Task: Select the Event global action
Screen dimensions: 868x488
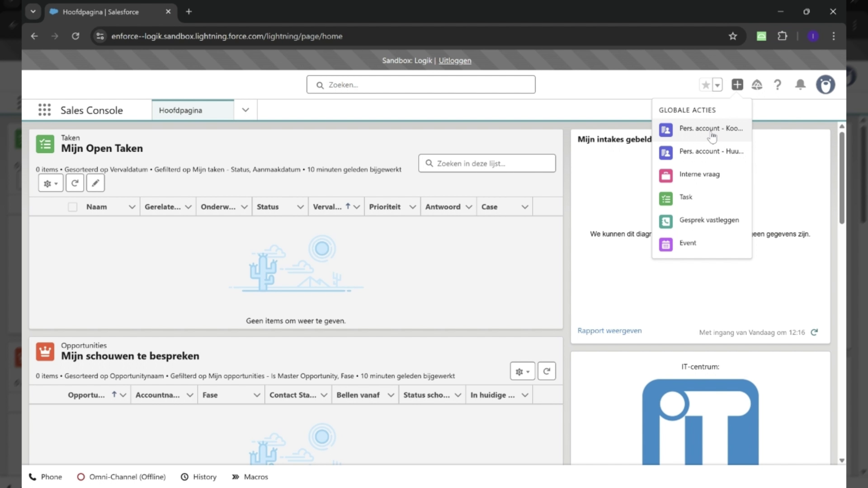Action: pyautogui.click(x=688, y=243)
